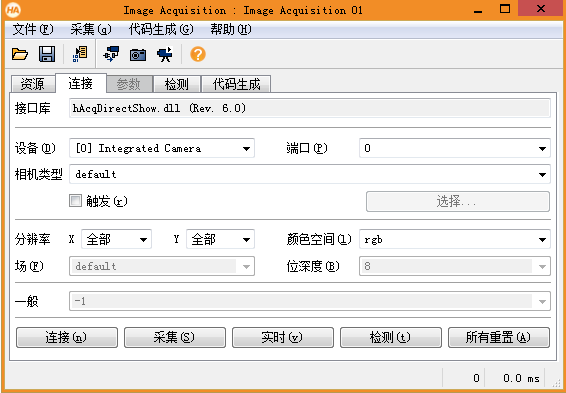Click the 参数 tab
The image size is (566, 393).
(129, 84)
